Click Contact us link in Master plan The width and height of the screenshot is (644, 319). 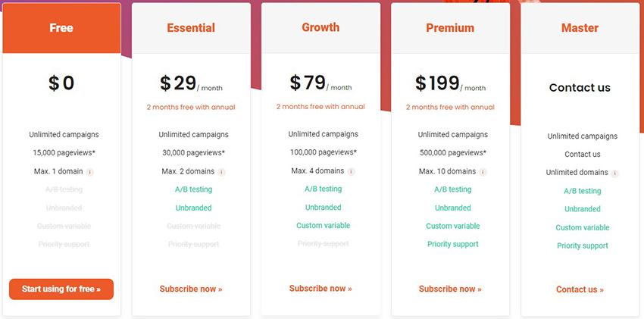tap(580, 289)
